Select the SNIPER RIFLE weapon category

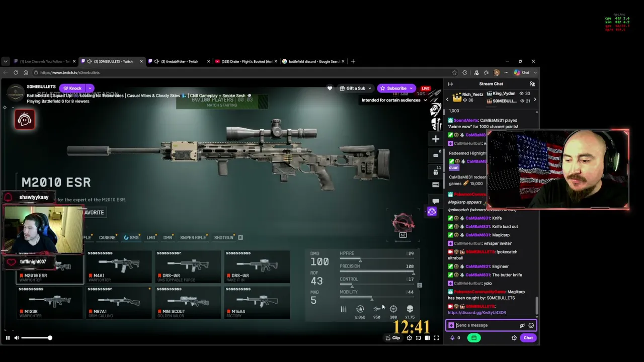tap(193, 238)
